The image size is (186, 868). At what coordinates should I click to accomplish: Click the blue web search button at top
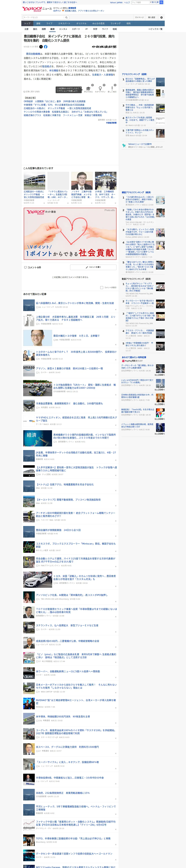(161, 2)
